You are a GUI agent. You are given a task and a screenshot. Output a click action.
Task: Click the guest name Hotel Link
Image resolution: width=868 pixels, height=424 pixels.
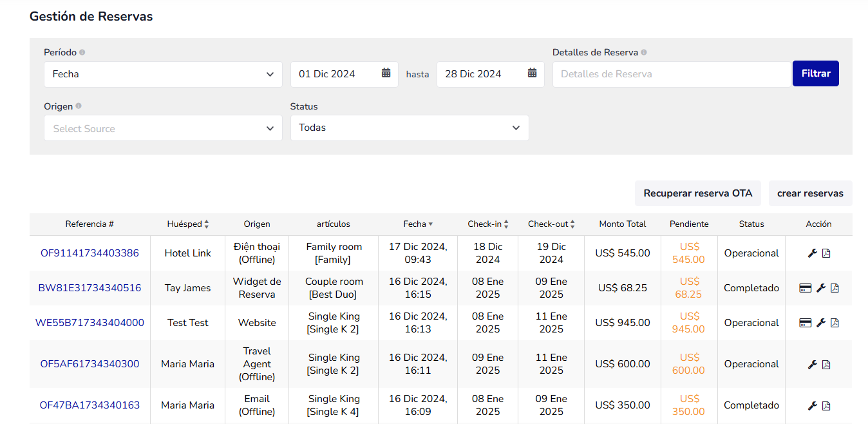(188, 253)
